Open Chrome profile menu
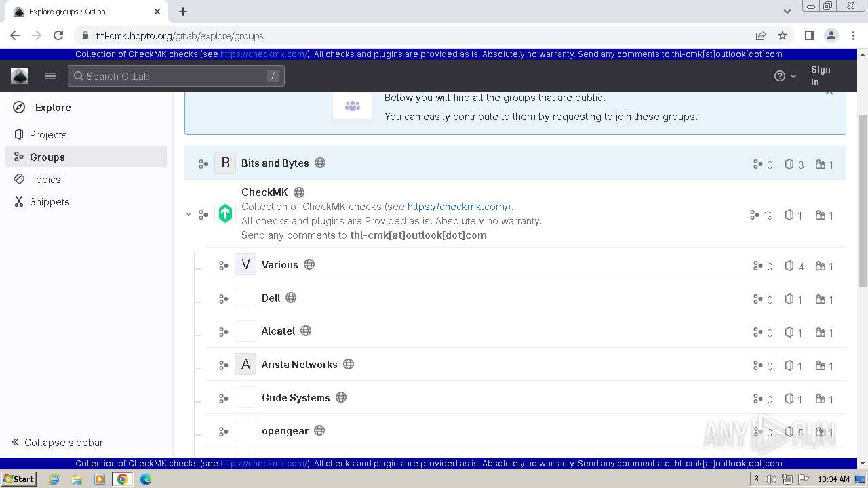Screen dimensions: 868x488 coord(831,35)
